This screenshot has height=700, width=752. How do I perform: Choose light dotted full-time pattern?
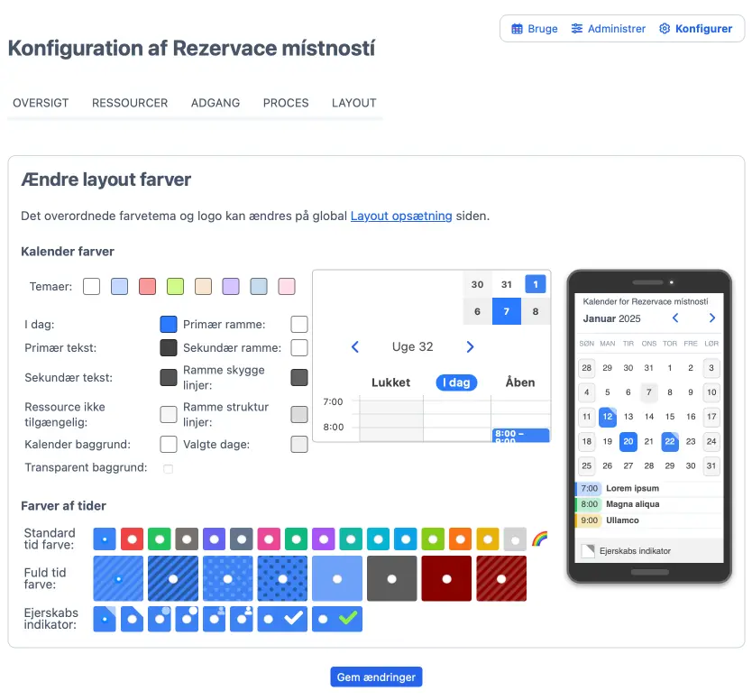pyautogui.click(x=228, y=578)
